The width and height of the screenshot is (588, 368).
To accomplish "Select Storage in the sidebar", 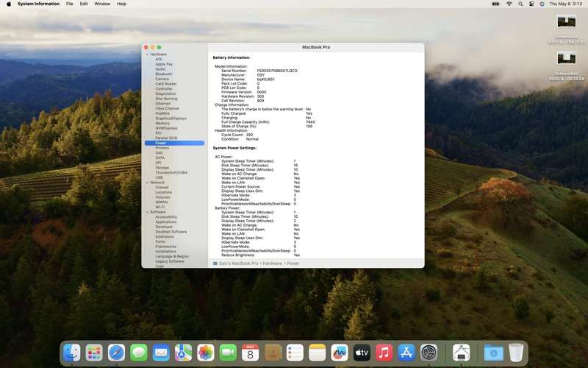I will 162,168.
